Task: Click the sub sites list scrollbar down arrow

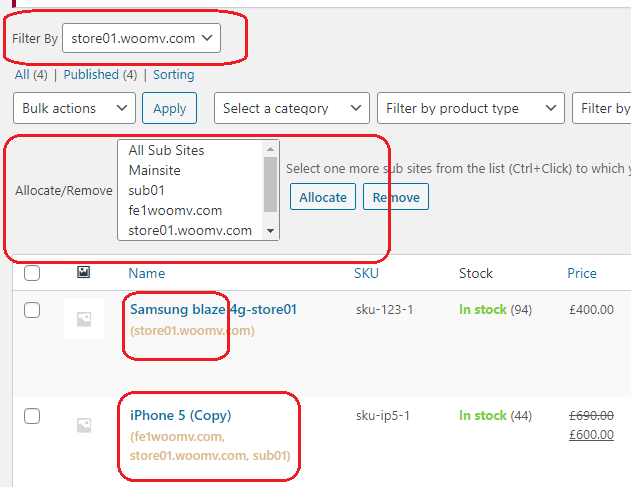Action: click(x=270, y=230)
